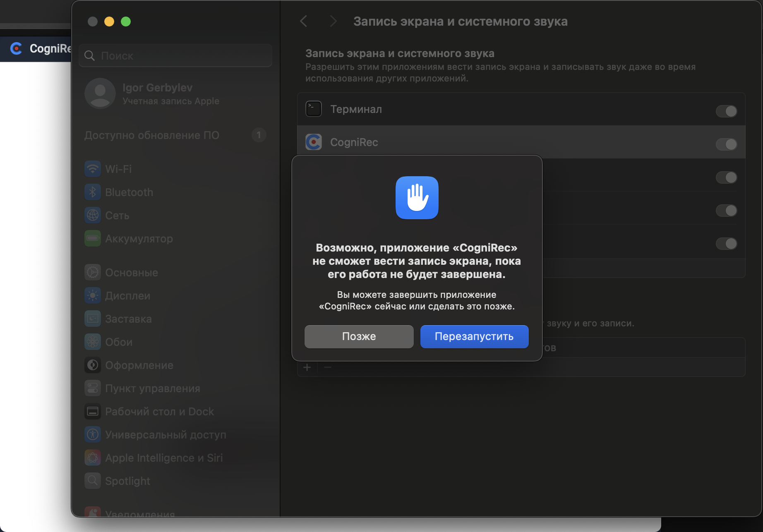Click the Перезапустить button in dialog
Screen dimensions: 763x532
tap(474, 336)
